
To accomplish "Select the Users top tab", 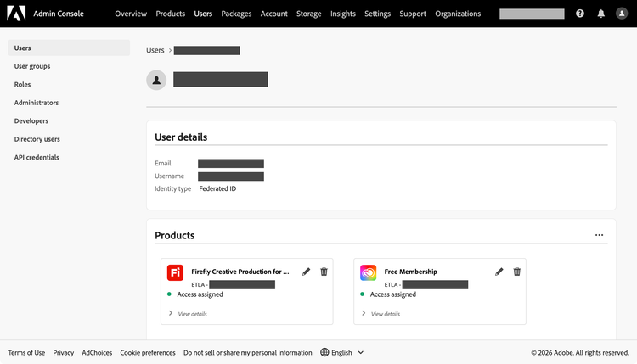I will point(203,14).
